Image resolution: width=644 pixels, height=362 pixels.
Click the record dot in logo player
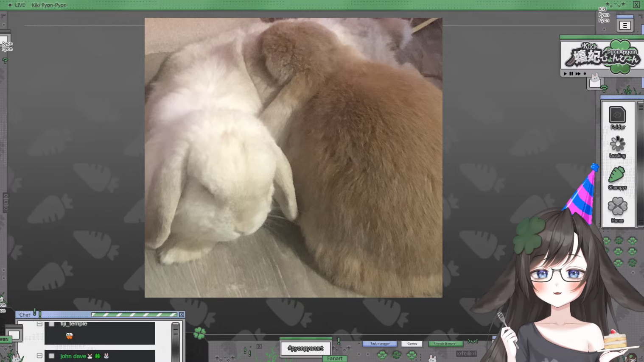tap(585, 74)
